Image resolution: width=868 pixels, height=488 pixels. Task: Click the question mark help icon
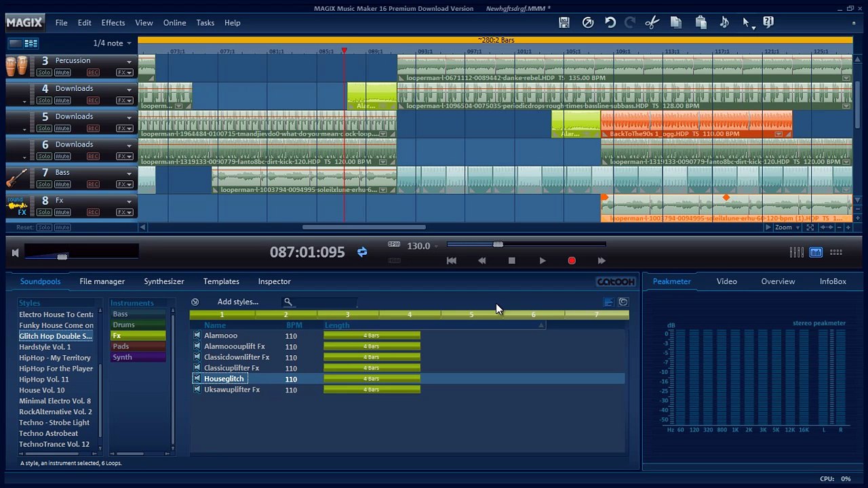tap(768, 22)
